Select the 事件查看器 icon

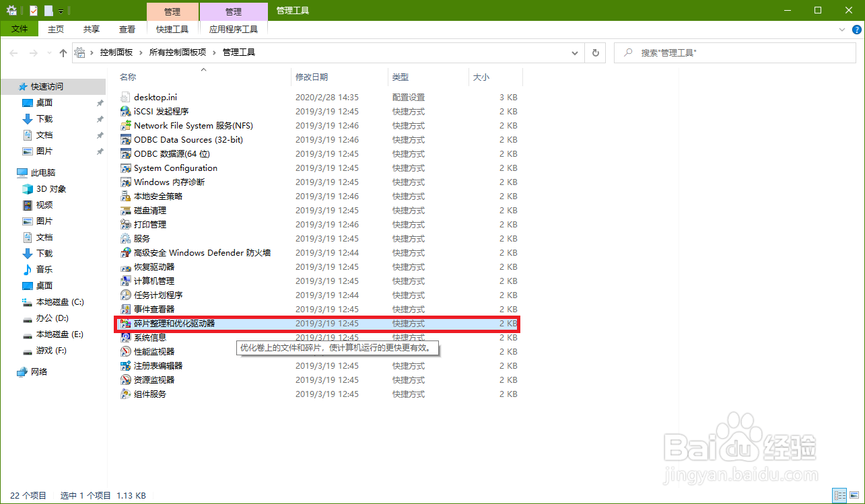[x=125, y=310]
